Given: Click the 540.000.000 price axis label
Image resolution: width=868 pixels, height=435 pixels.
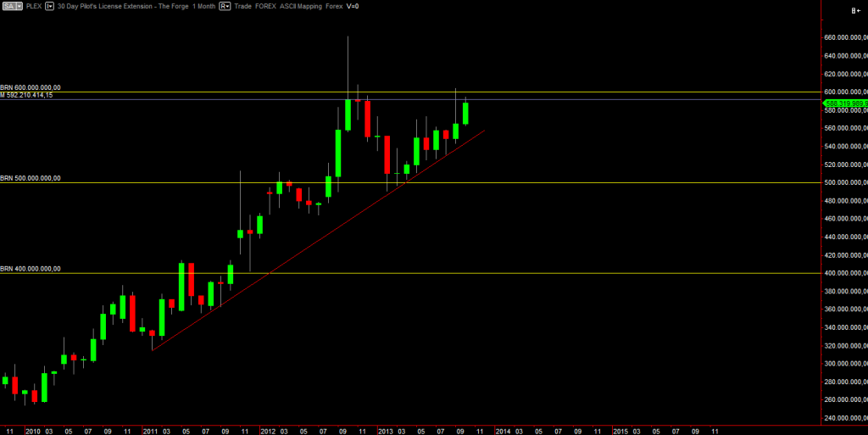Looking at the screenshot, I should coord(846,147).
